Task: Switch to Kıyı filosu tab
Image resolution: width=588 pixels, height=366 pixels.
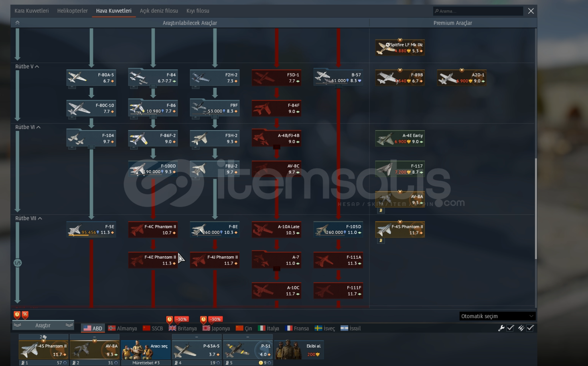Action: pyautogui.click(x=198, y=11)
